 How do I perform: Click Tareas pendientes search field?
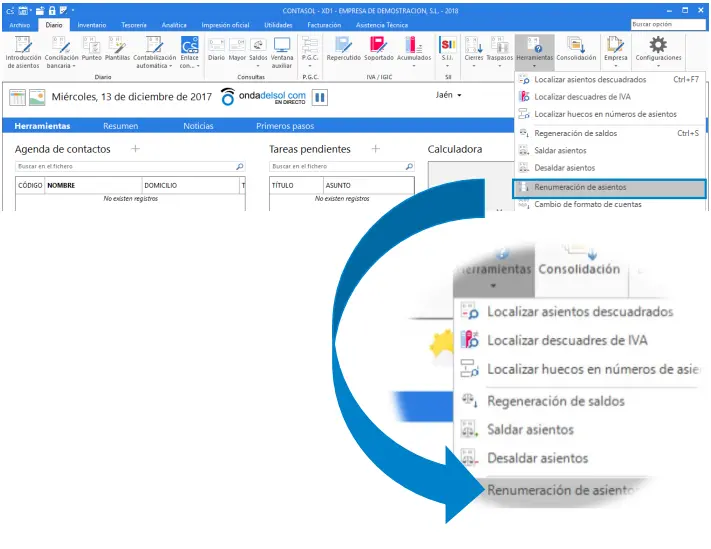(x=341, y=166)
